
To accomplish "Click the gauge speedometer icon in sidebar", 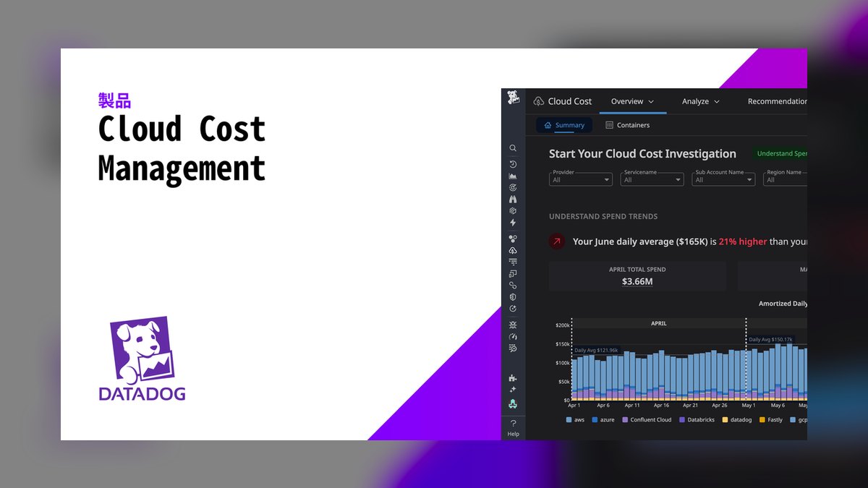I will pos(513,336).
